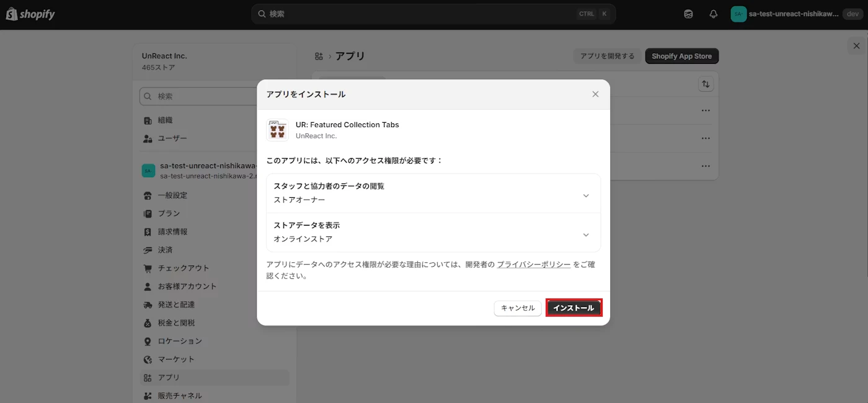868x403 pixels.
Task: Close the settings page with X
Action: 856,46
